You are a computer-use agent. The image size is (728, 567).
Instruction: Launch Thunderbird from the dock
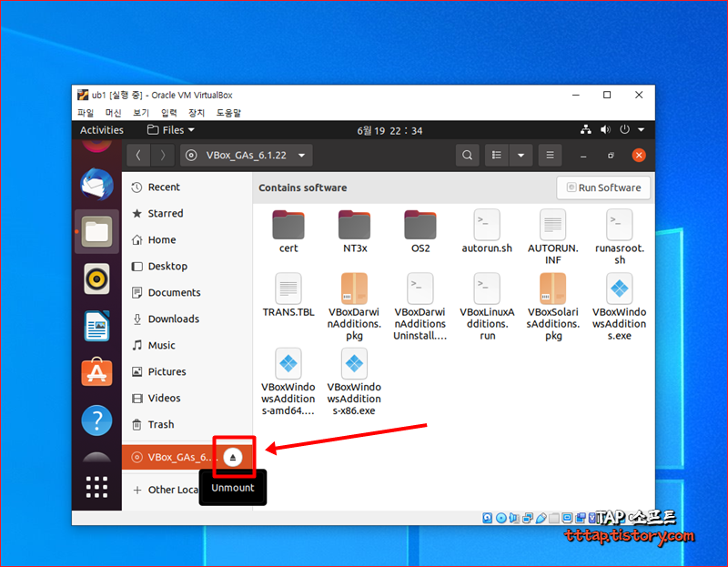pyautogui.click(x=96, y=185)
